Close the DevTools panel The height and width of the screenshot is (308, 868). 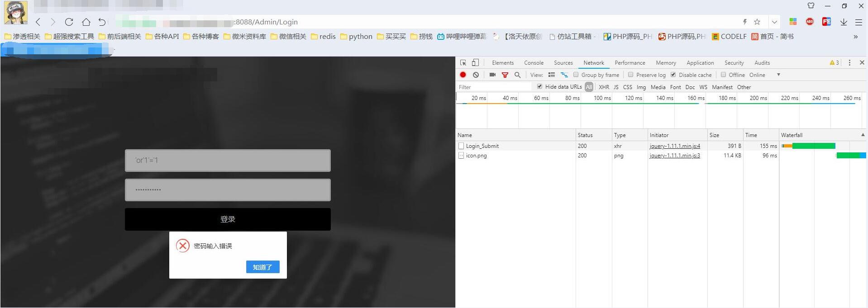click(x=862, y=62)
